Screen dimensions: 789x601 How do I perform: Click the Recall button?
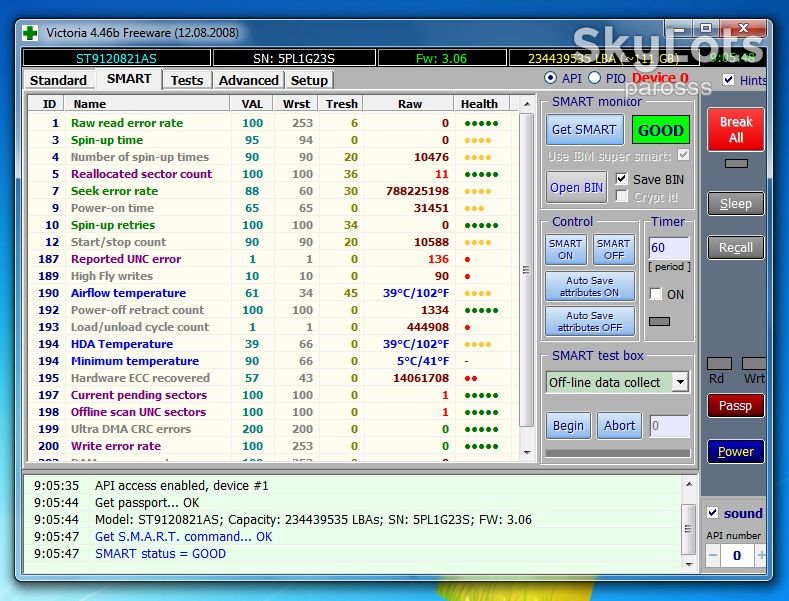(736, 248)
